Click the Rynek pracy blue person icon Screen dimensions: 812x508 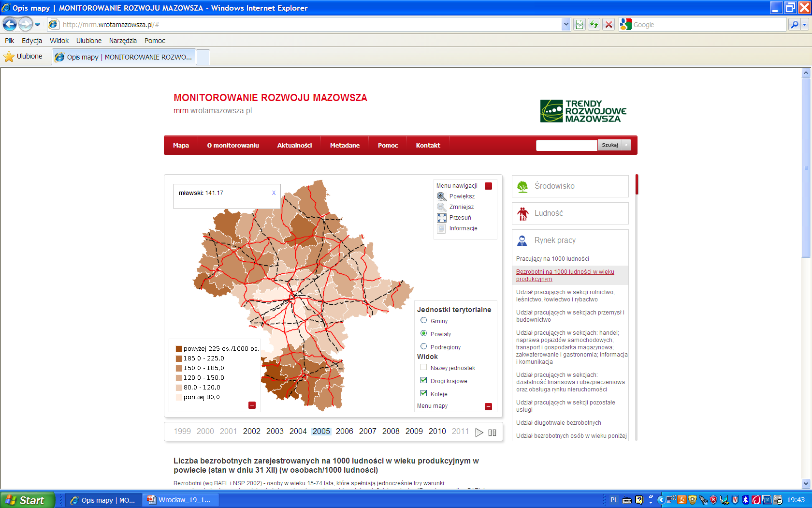coord(522,240)
